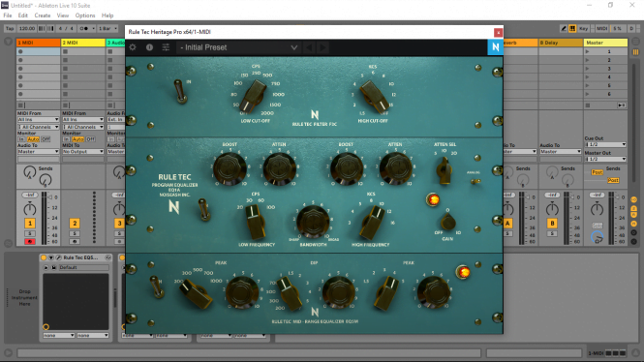Toggle the draw mode pencil icon
This screenshot has height=362, width=644.
(564, 28)
